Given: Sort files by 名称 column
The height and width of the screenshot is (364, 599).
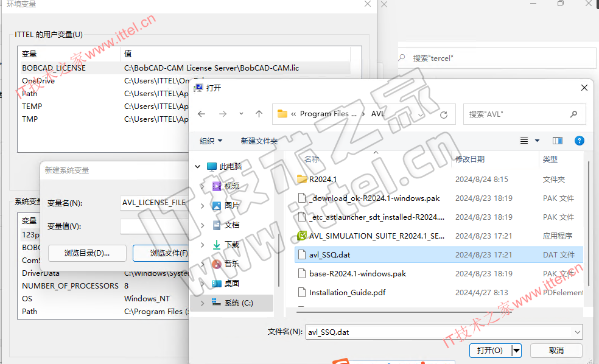Looking at the screenshot, I should point(312,159).
